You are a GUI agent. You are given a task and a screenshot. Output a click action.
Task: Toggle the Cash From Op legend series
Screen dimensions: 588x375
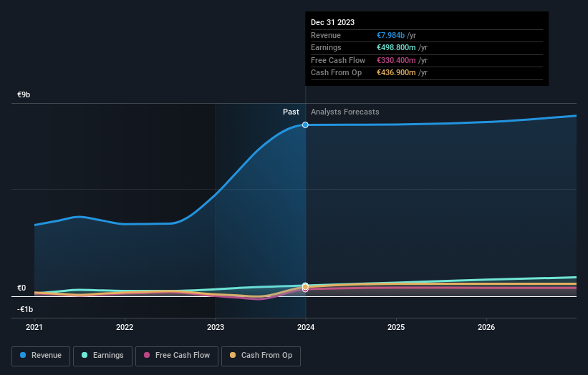pos(261,356)
